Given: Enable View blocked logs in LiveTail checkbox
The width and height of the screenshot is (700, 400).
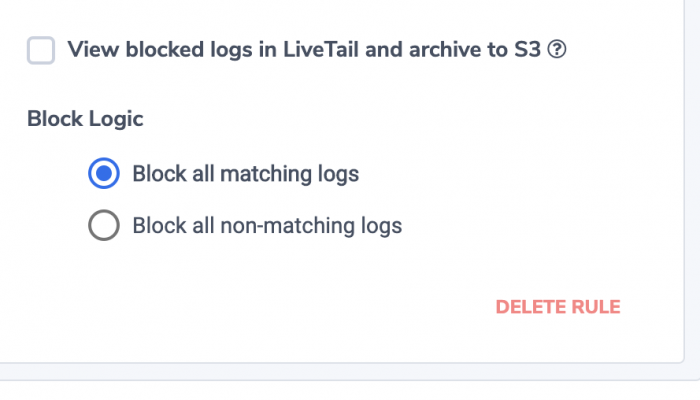Looking at the screenshot, I should click(41, 50).
